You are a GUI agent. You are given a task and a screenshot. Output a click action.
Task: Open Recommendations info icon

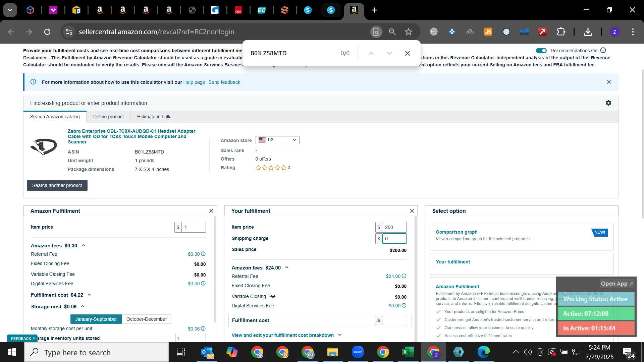coord(603,50)
